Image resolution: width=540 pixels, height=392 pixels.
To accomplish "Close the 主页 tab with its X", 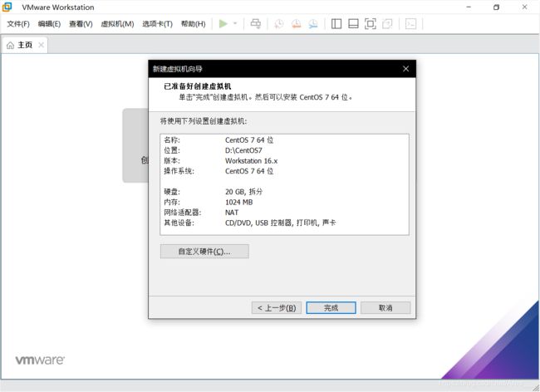I will 41,45.
